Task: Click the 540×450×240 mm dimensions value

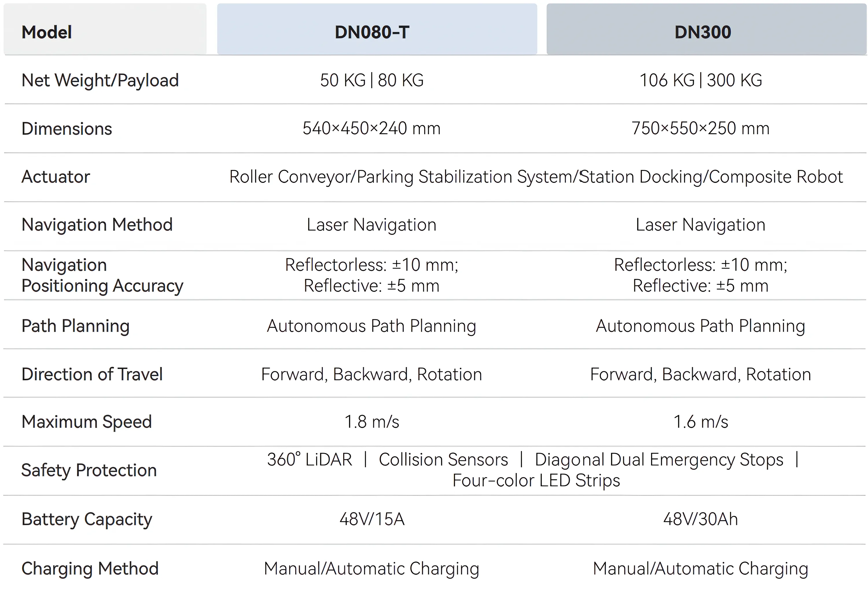Action: coord(372,128)
